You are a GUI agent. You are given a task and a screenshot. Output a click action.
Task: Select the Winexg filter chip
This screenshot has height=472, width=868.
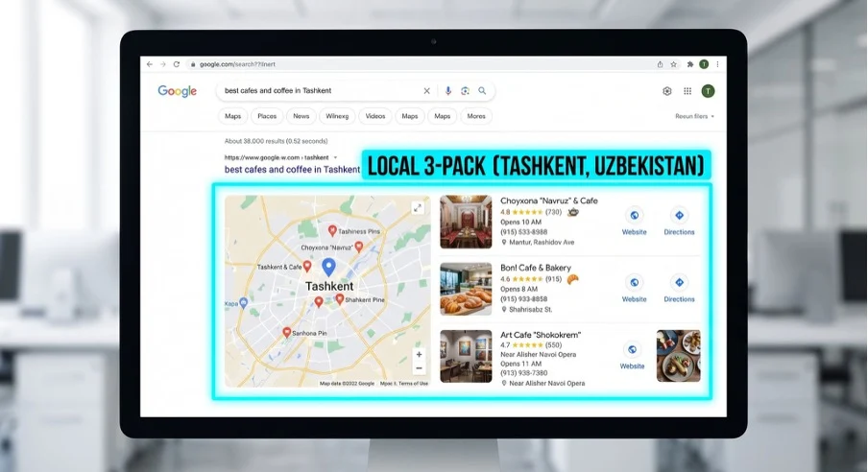tap(337, 116)
